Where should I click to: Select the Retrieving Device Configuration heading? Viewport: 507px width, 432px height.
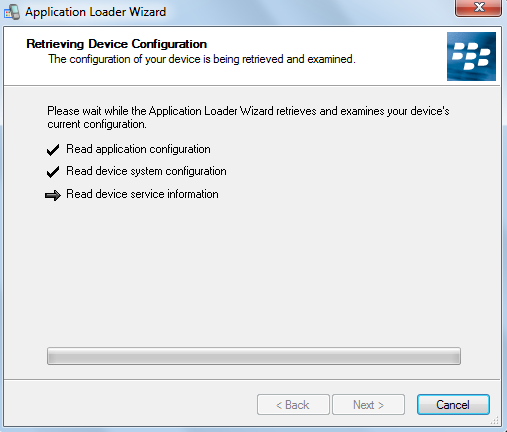coord(116,44)
